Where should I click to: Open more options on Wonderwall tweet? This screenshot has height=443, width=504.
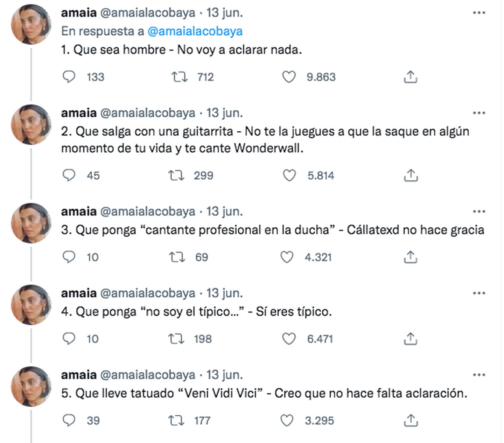pyautogui.click(x=479, y=113)
